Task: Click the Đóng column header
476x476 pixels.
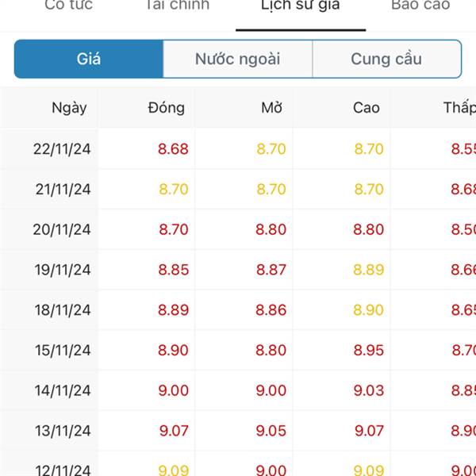Action: click(167, 108)
